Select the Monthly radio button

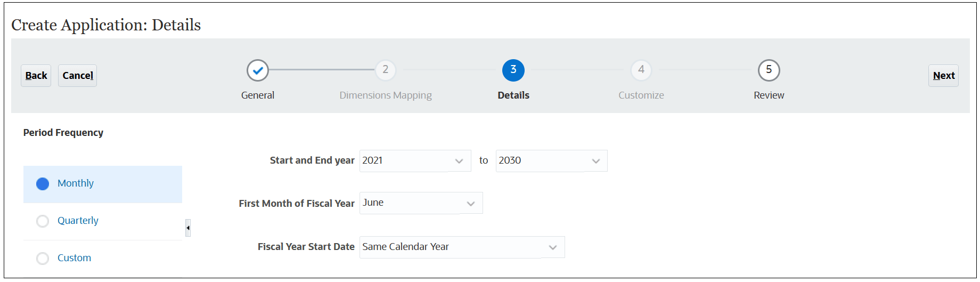pyautogui.click(x=43, y=184)
